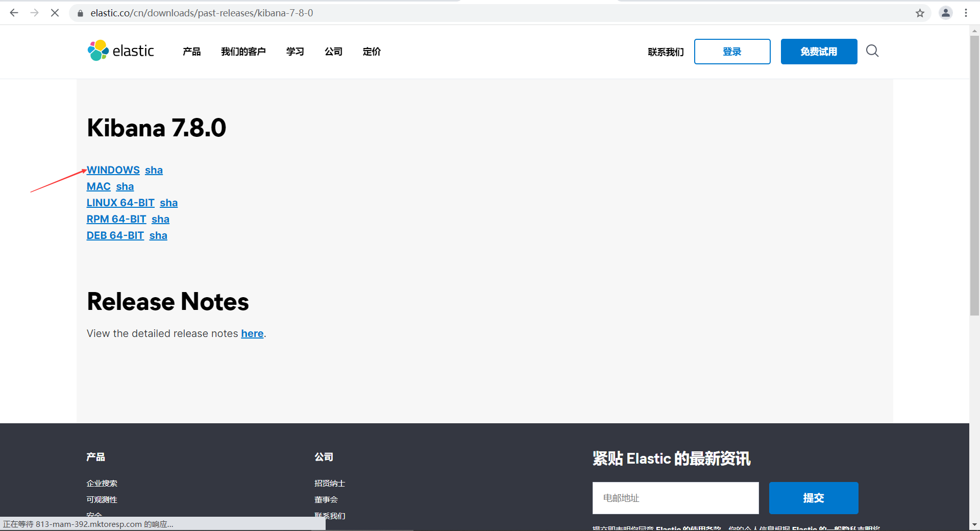Click the 免费试用 button

tap(819, 52)
